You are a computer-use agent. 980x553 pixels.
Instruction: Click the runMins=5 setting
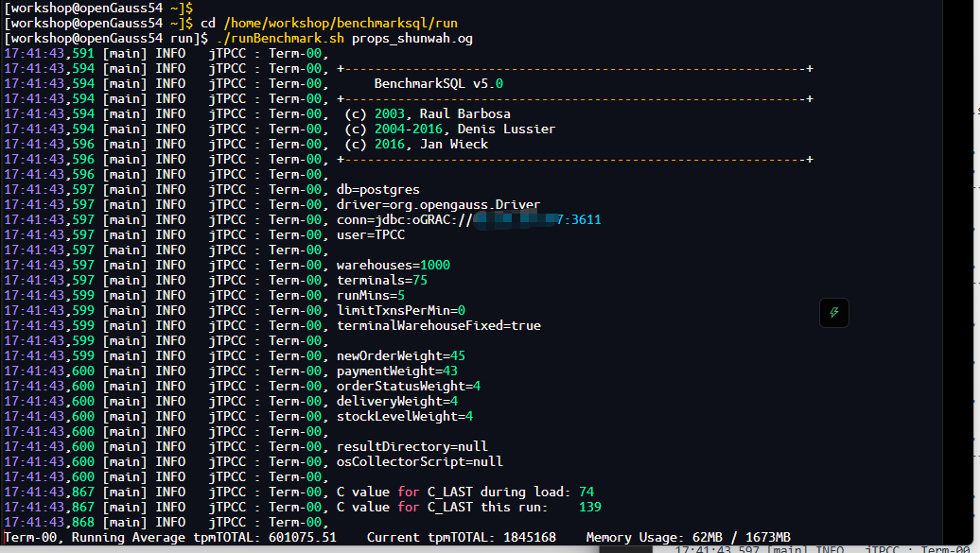[x=371, y=295]
